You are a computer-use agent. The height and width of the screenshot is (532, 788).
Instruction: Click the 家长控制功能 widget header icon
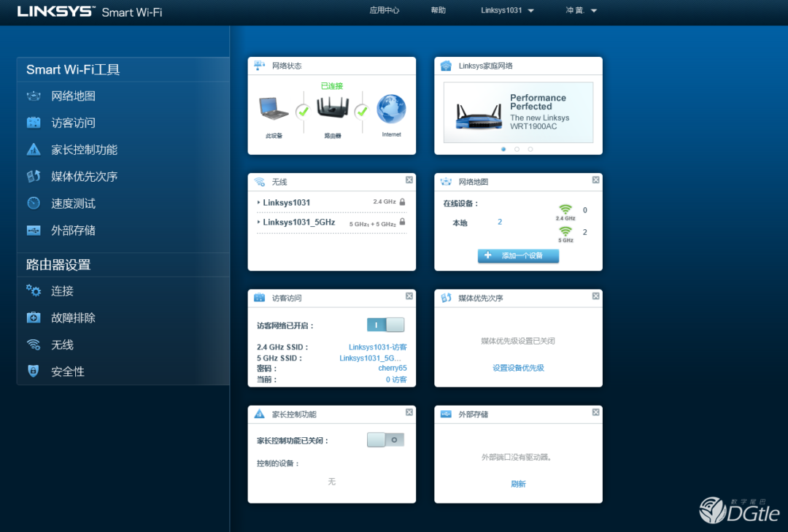pyautogui.click(x=259, y=414)
